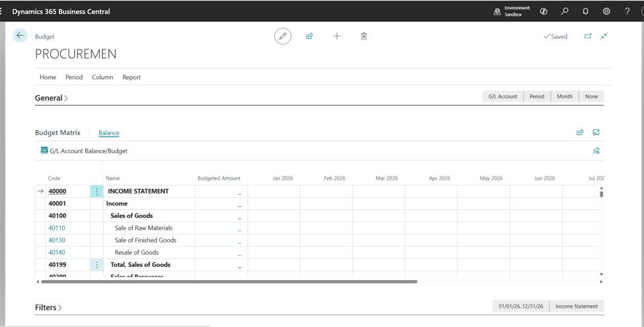Click the PROCUREMEN budget title

[x=75, y=54]
